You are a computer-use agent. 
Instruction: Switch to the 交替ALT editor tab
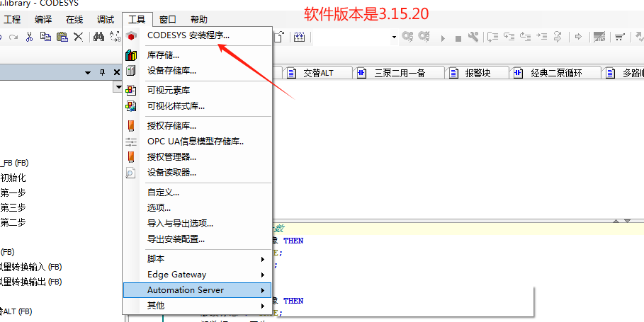pyautogui.click(x=318, y=73)
